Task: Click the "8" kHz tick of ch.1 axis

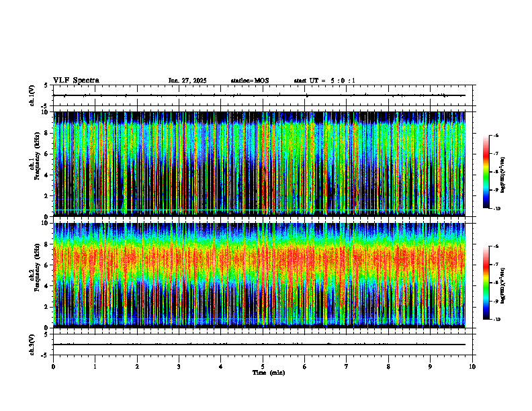Action: coord(47,133)
